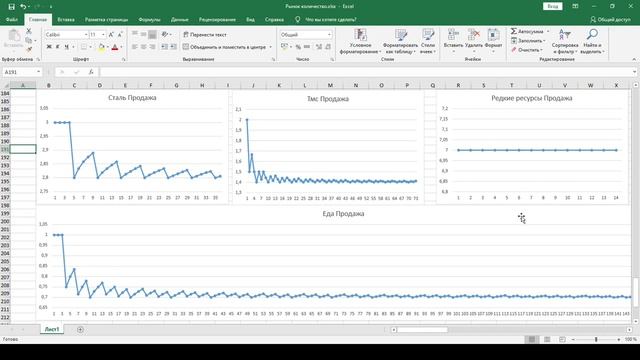
Task: Toggle bold formatting (Ж)
Action: [49, 47]
